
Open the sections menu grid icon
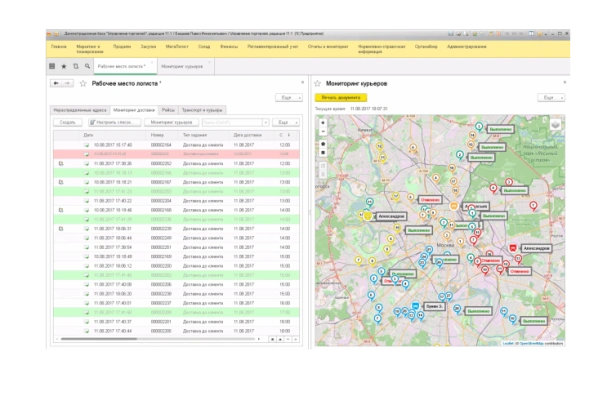[53, 66]
